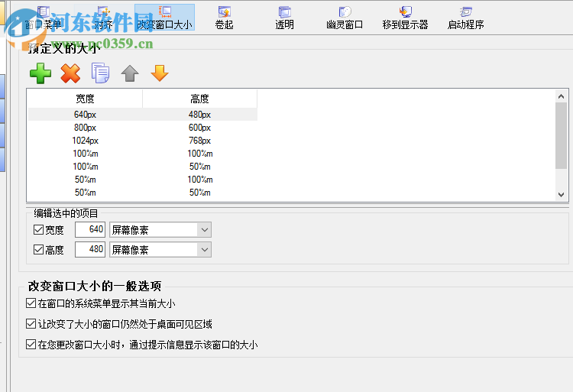Select the row with 100%m width and 50%m height
Screen dimensions: 573x392
pos(143,167)
